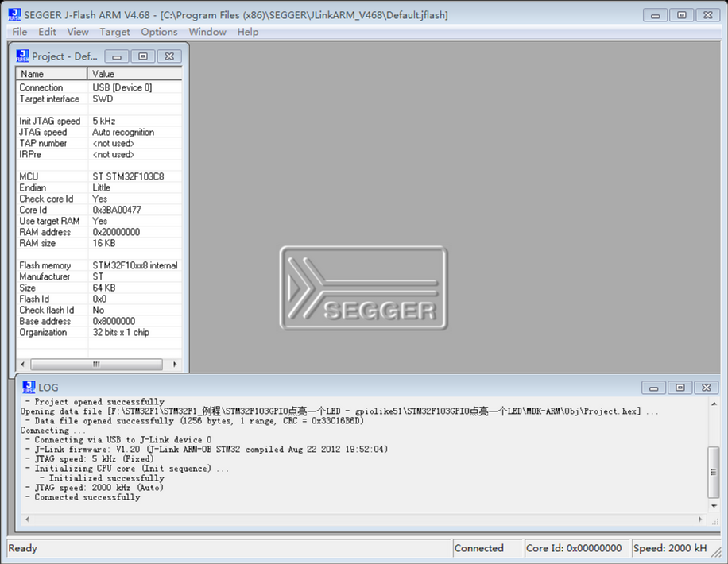Screen dimensions: 728x564
Task: Maximize the J-Flash main window
Action: [682, 15]
